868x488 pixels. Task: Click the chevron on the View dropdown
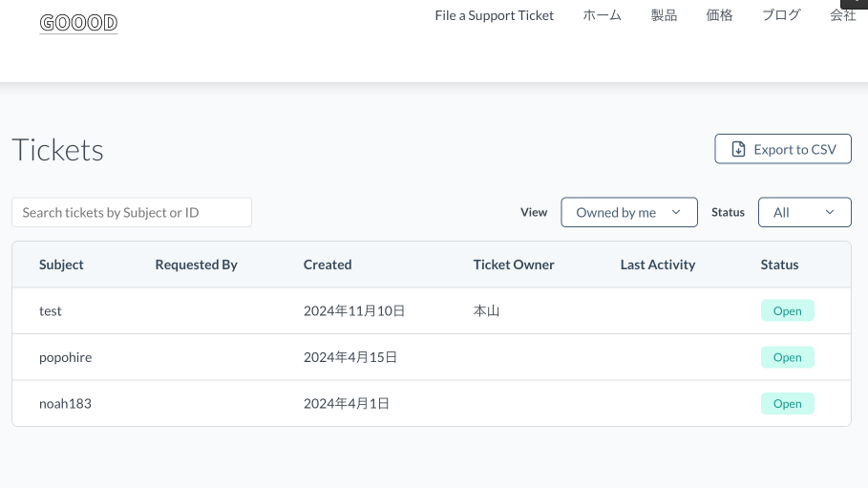(677, 212)
